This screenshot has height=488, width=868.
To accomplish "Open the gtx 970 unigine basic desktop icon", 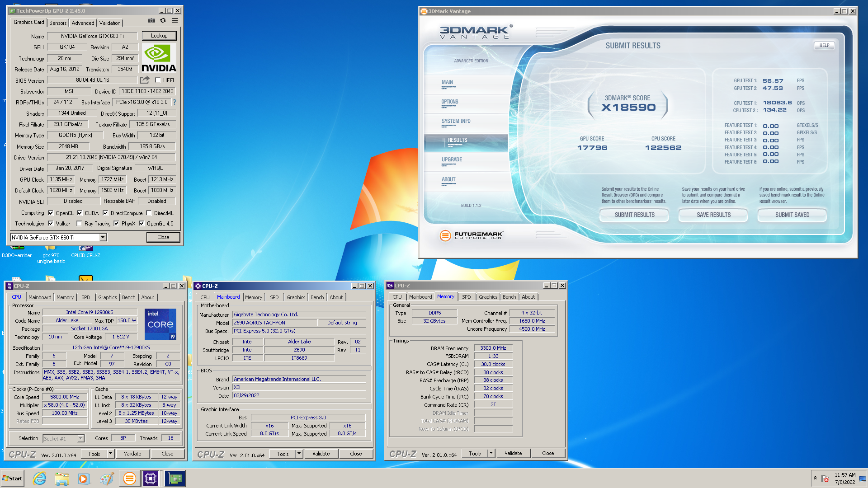I will tap(51, 254).
